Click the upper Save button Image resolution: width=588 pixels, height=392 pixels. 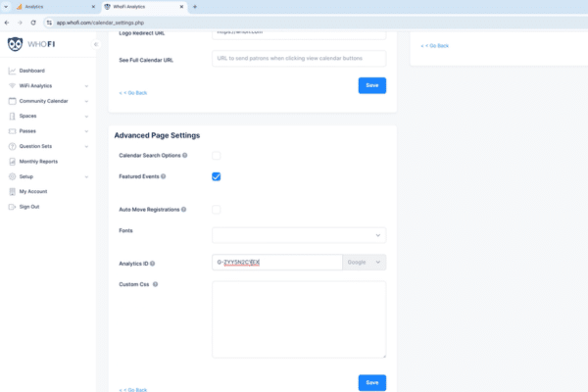click(372, 85)
